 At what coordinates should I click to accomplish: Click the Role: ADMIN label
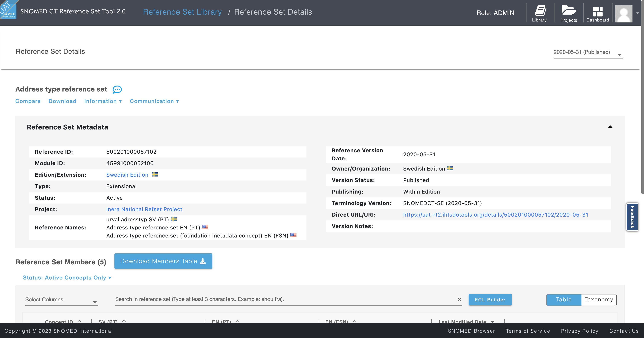click(495, 13)
